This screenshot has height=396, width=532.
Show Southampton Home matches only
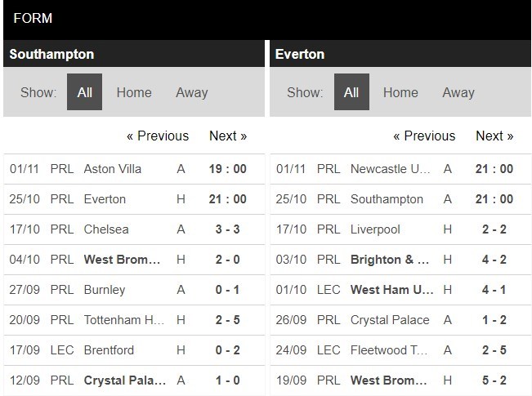134,92
